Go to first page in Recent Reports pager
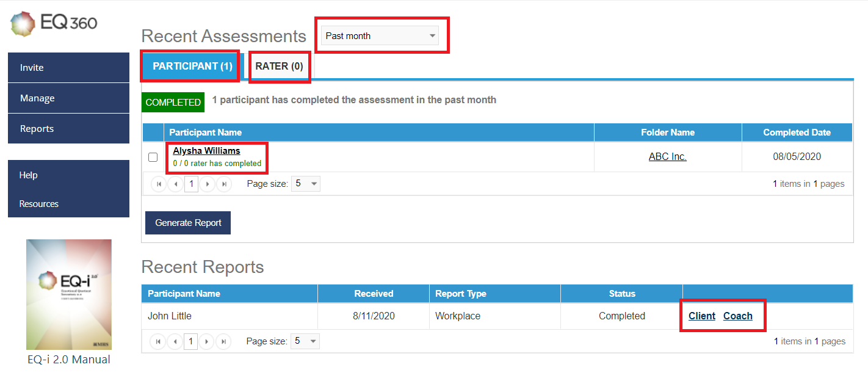This screenshot has width=868, height=381. 158,341
